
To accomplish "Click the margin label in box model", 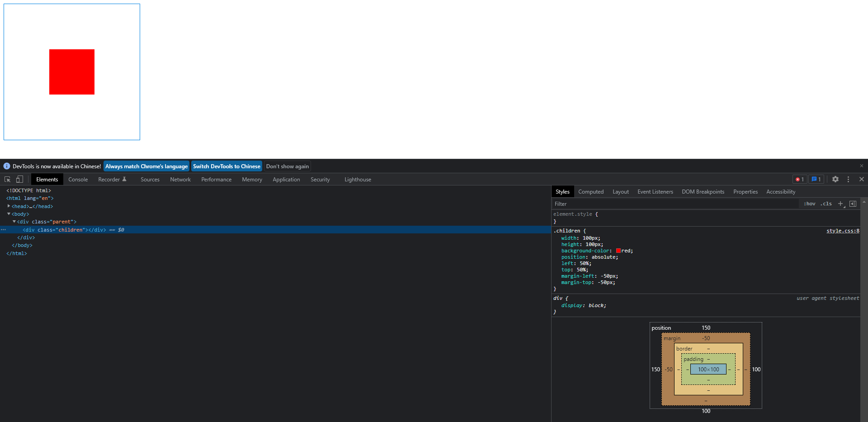I will pyautogui.click(x=672, y=338).
